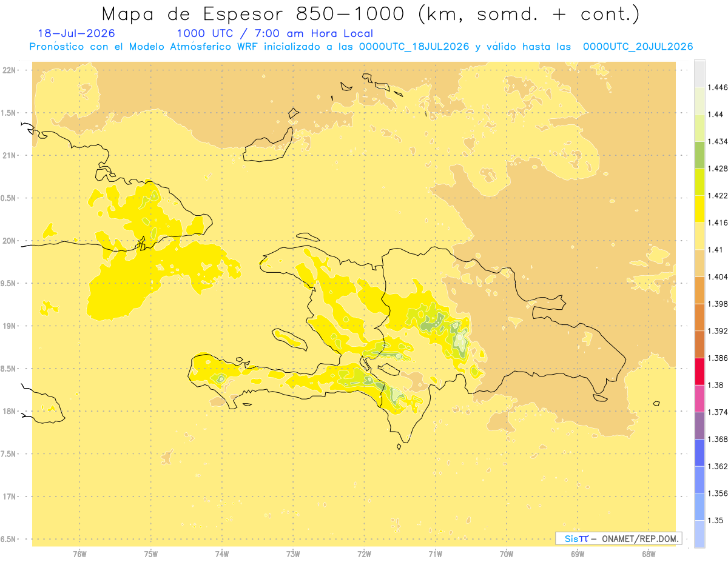The width and height of the screenshot is (728, 562).
Task: Click the 'ONAMET/REP.DOM.' logo box
Action: (x=619, y=538)
